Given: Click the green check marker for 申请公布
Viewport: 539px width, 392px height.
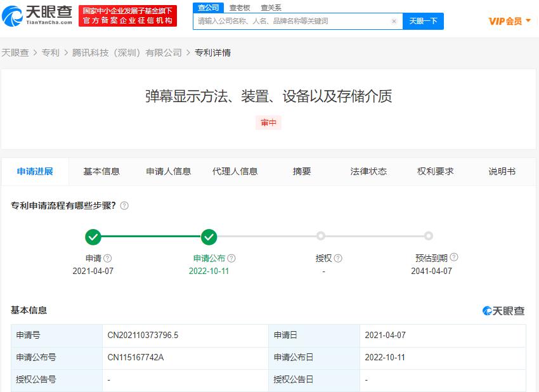Looking at the screenshot, I should tap(209, 237).
